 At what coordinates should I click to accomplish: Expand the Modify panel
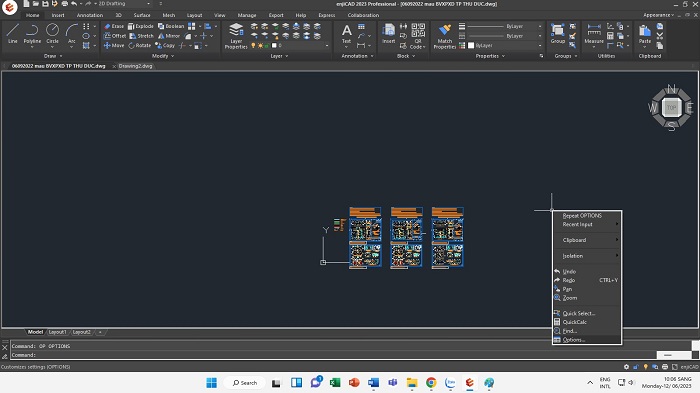click(163, 56)
